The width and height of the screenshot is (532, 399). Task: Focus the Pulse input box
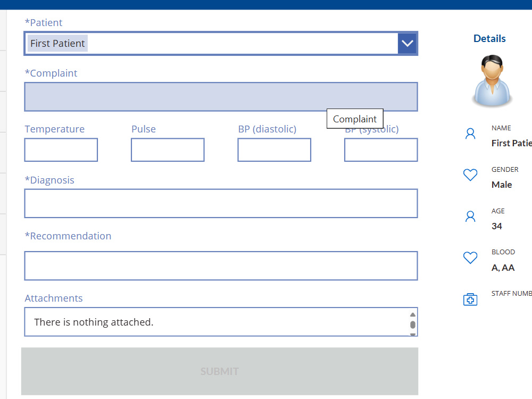click(168, 149)
